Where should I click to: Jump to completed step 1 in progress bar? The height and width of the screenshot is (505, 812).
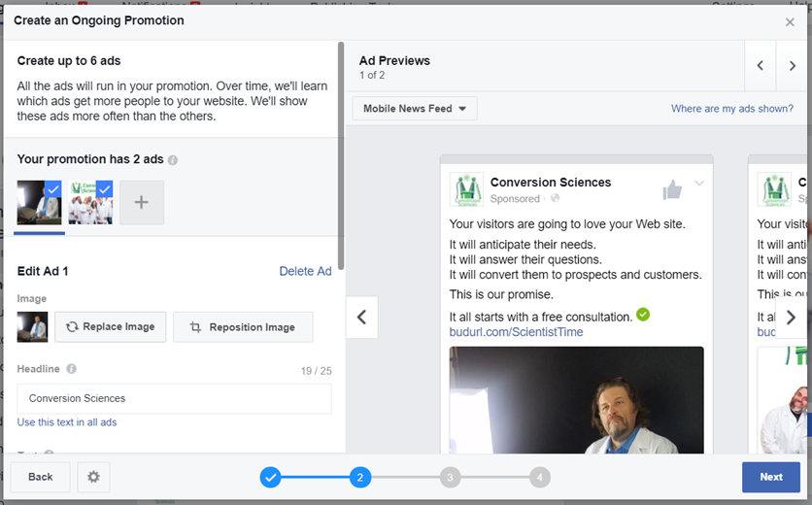[270, 477]
